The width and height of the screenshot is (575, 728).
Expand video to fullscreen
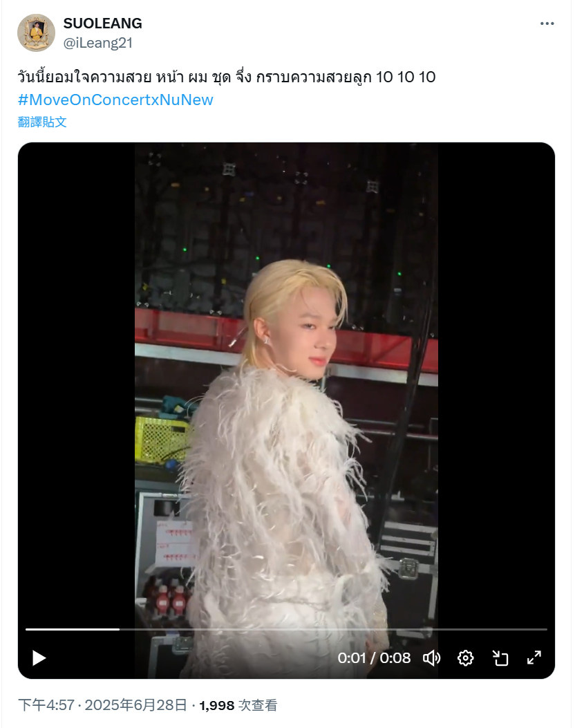click(534, 658)
